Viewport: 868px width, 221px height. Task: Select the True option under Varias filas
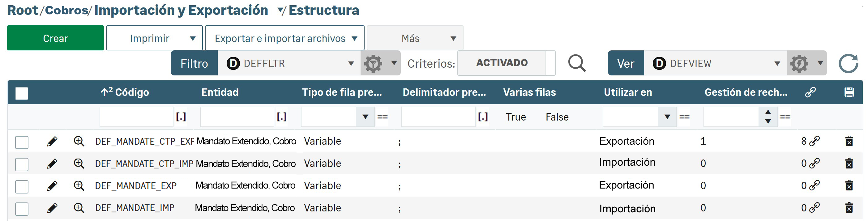click(515, 117)
